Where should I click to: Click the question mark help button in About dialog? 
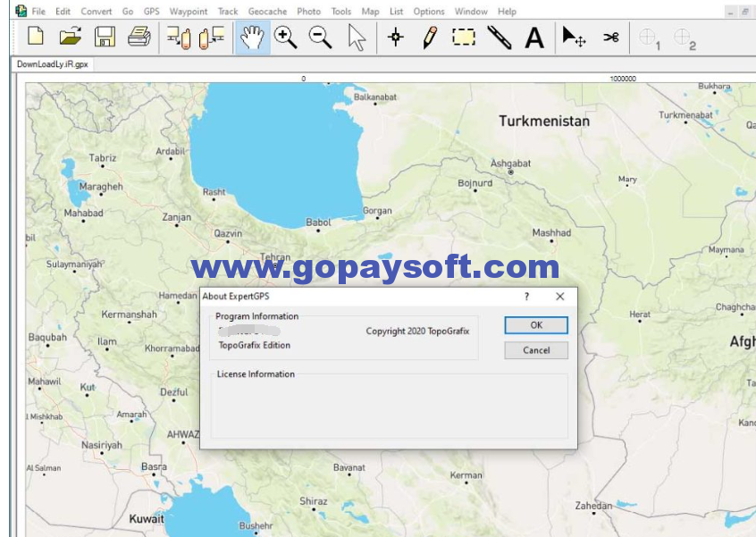(x=527, y=296)
